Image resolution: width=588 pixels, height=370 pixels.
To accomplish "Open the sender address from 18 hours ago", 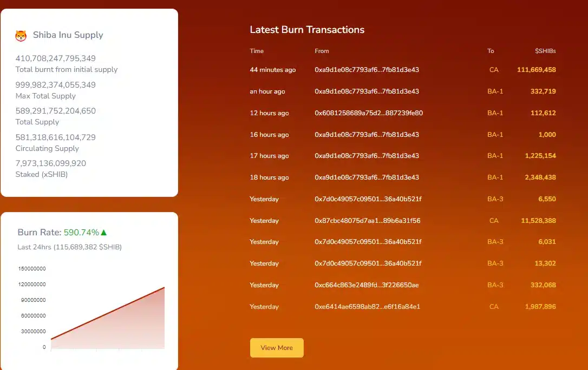I will pos(367,177).
